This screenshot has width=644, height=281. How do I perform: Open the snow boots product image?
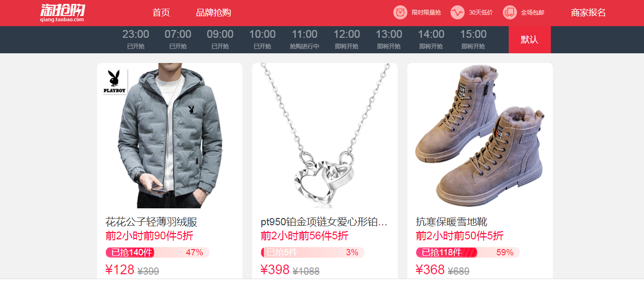pyautogui.click(x=480, y=136)
